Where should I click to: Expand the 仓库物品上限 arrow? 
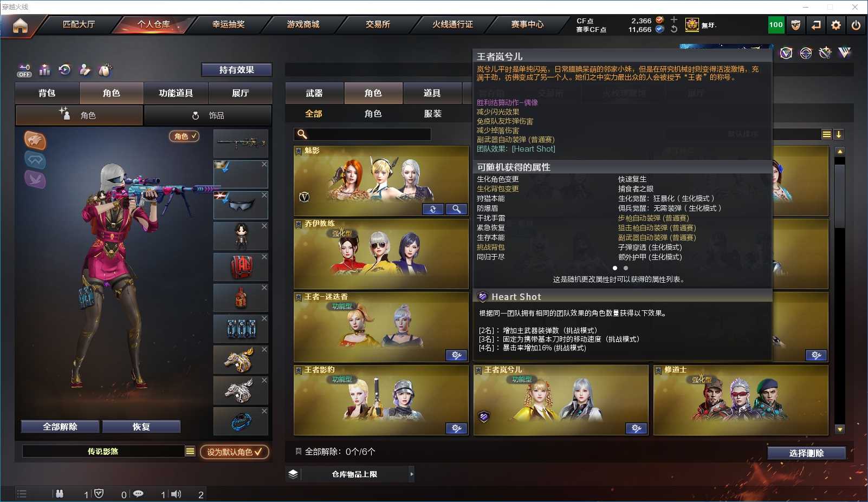[x=412, y=474]
